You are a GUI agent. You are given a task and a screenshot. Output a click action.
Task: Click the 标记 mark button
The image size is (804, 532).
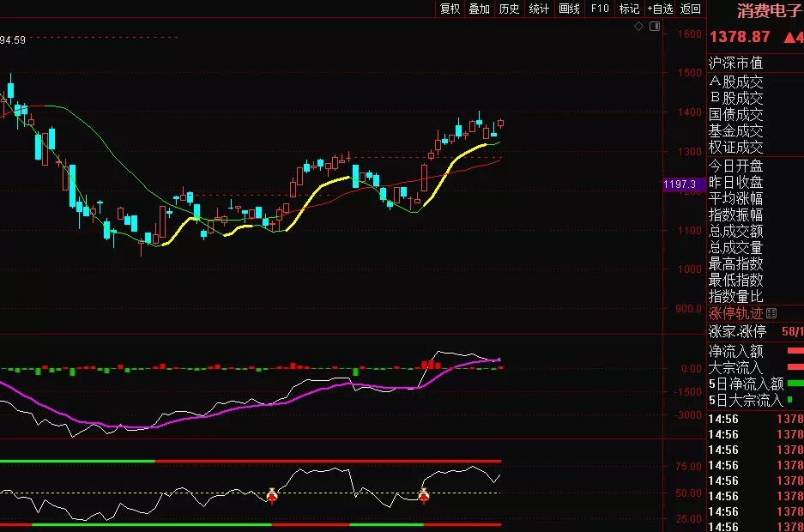click(x=629, y=9)
